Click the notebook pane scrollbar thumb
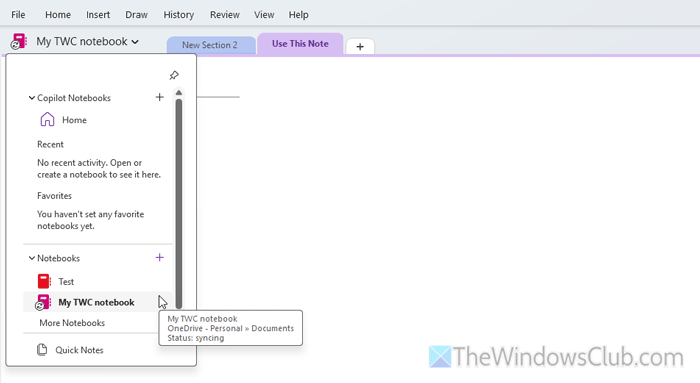Image resolution: width=700 pixels, height=383 pixels. coord(179,204)
